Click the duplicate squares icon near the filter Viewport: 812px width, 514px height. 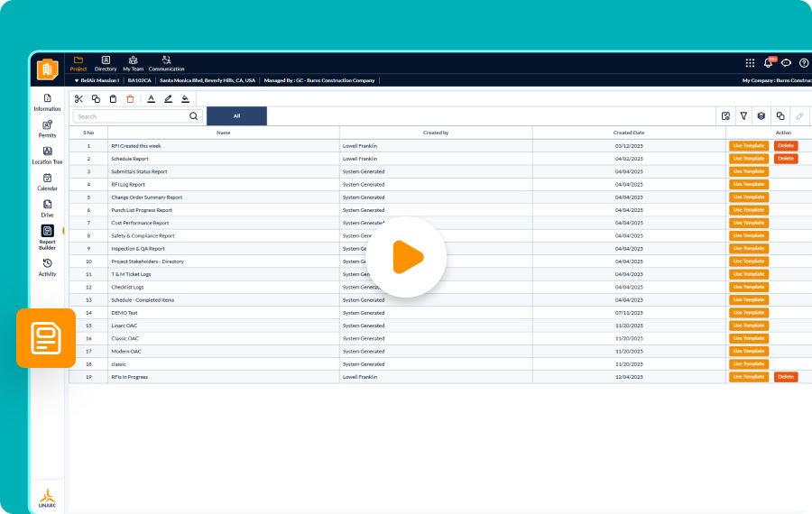pyautogui.click(x=780, y=116)
